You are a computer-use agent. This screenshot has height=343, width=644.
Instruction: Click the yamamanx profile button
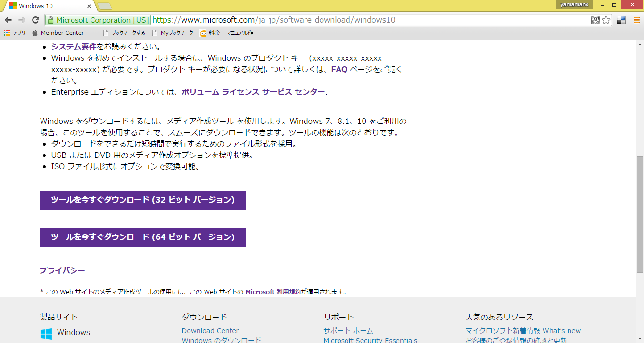point(574,4)
